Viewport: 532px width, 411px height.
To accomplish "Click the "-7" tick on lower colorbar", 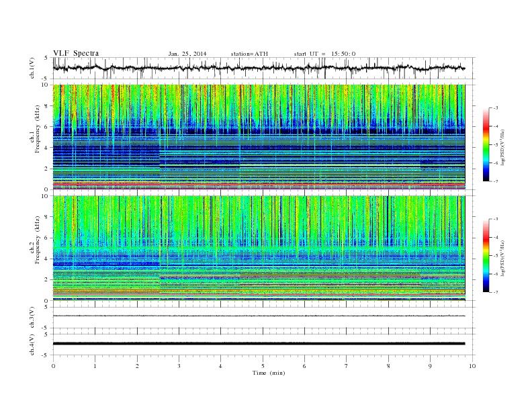I will point(496,292).
